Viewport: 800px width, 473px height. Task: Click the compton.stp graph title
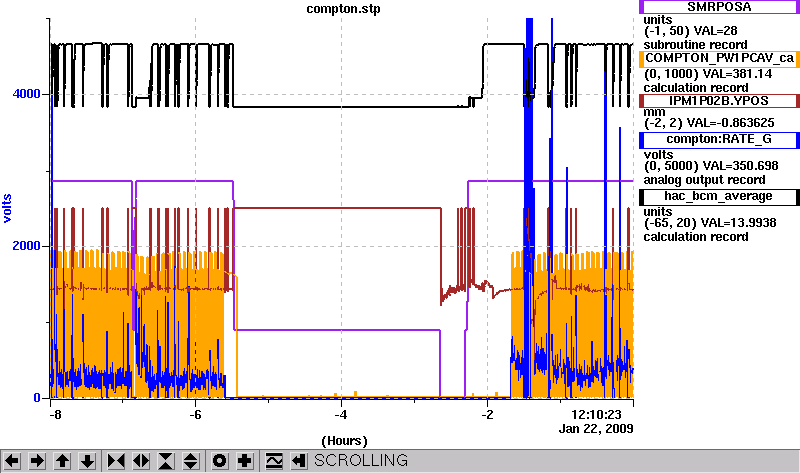tap(343, 9)
